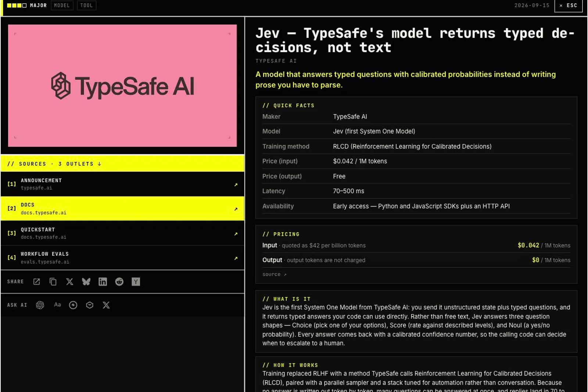Click the SHARE label

pos(15,282)
